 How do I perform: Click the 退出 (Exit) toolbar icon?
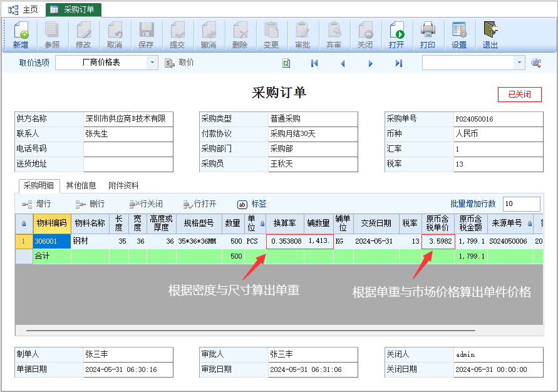[x=490, y=35]
